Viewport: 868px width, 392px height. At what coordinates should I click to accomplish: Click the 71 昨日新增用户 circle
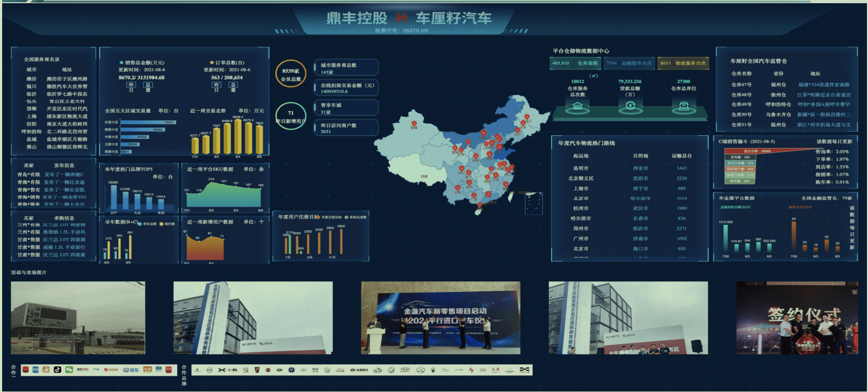pos(291,117)
